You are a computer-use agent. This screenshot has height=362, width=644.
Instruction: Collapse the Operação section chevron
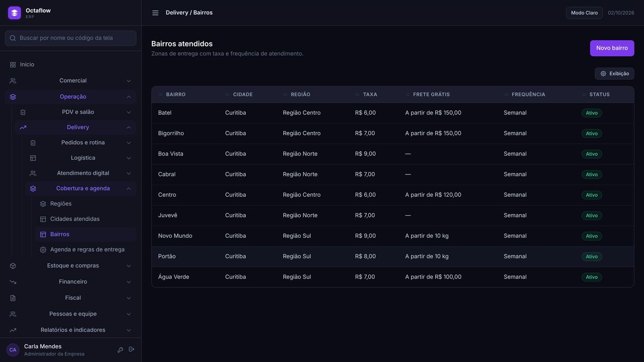point(129,97)
